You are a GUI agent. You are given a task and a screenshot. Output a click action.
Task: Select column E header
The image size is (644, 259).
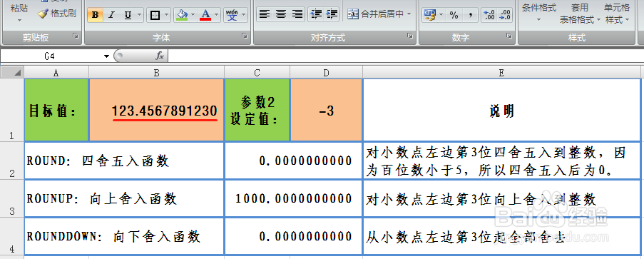pyautogui.click(x=501, y=73)
